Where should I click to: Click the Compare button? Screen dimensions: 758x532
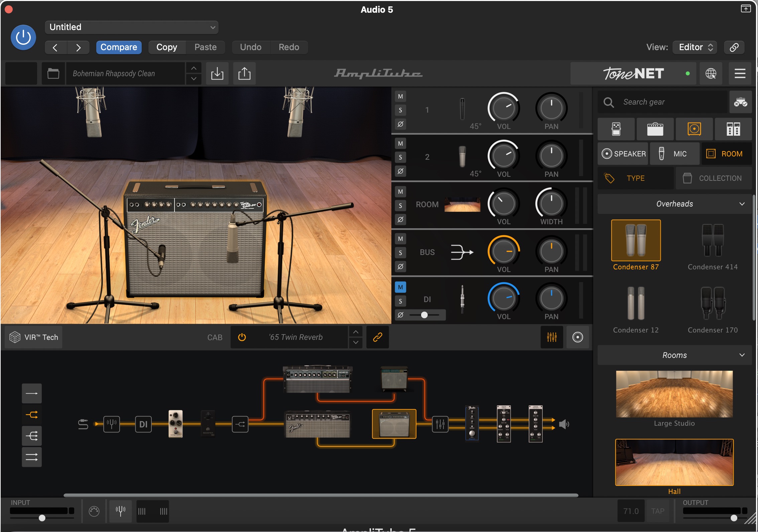[119, 47]
